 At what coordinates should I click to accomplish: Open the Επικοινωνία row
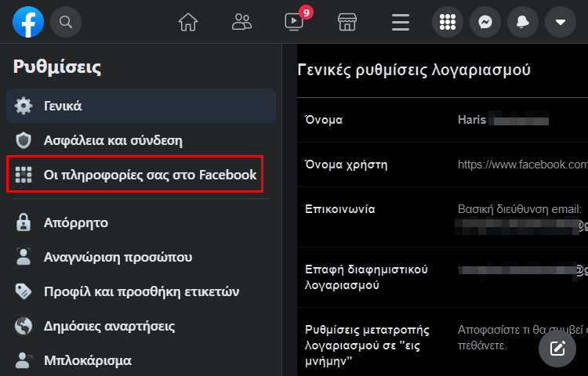pos(442,217)
